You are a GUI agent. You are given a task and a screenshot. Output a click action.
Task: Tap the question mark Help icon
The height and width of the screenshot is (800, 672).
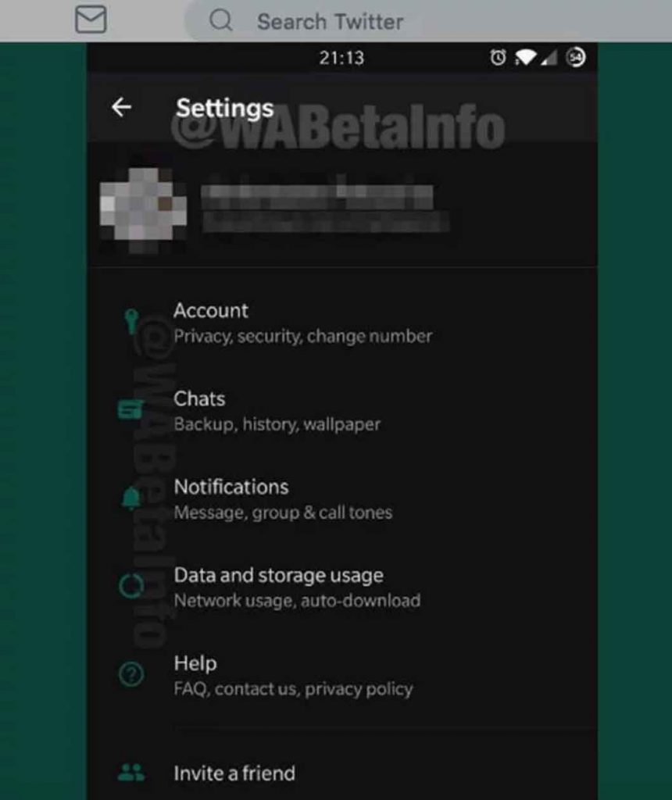pyautogui.click(x=131, y=674)
